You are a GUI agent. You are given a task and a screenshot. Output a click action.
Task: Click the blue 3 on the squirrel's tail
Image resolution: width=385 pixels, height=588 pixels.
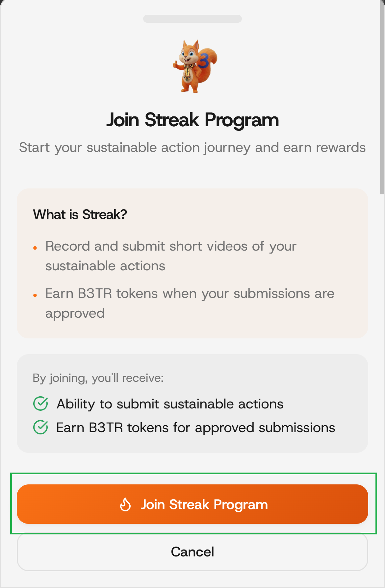204,61
